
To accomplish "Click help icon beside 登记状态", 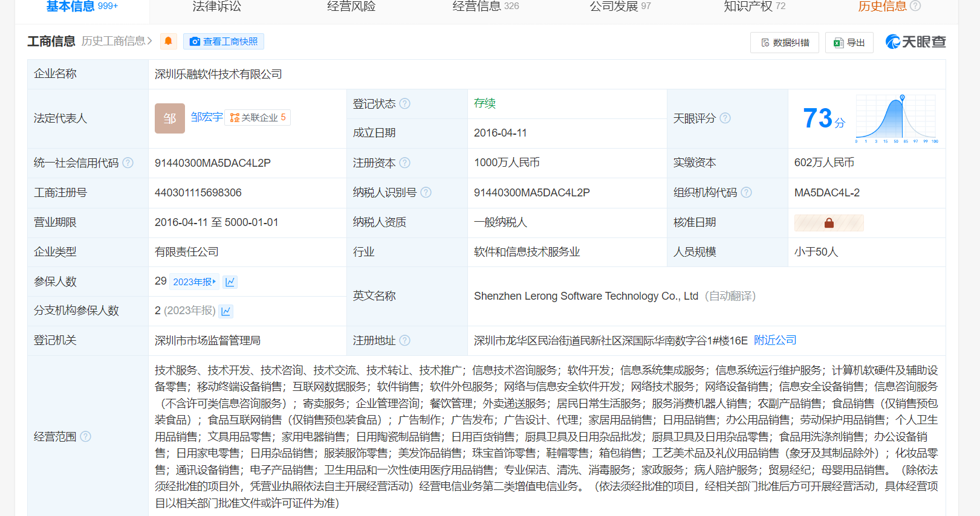I will [405, 103].
